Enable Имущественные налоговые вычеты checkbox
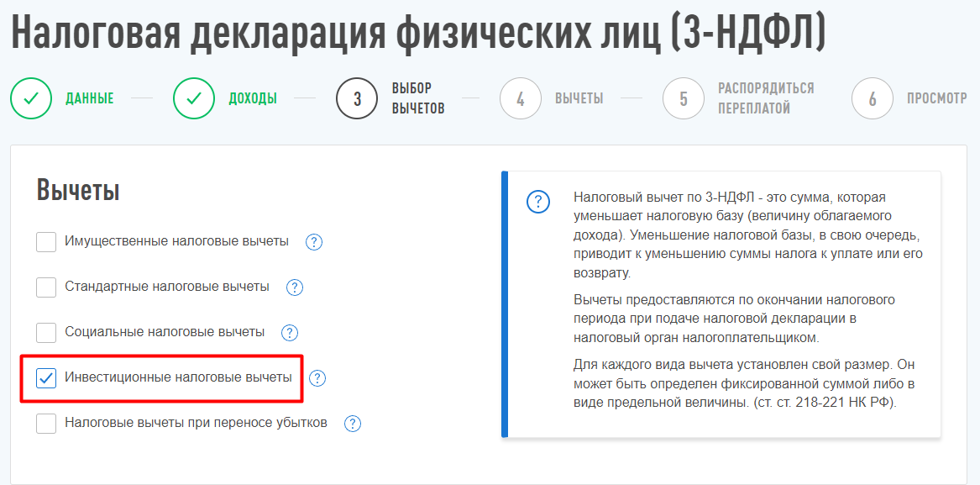This screenshot has height=485, width=980. coord(46,242)
